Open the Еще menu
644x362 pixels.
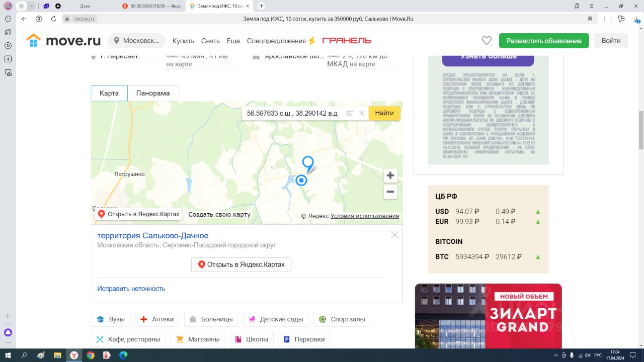click(233, 41)
